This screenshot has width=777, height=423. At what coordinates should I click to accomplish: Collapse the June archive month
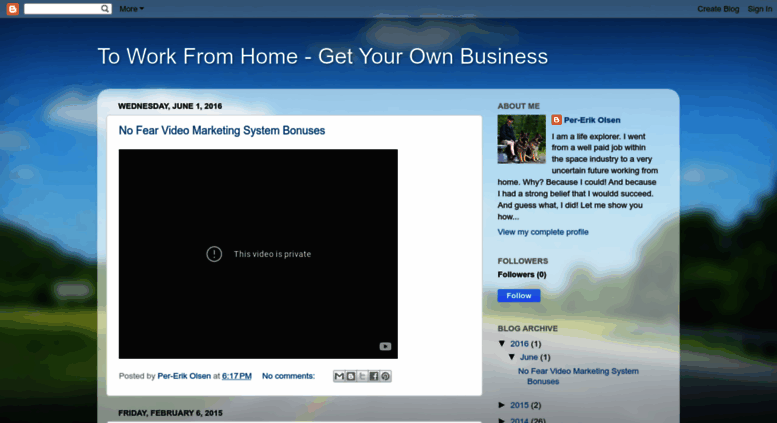(x=512, y=357)
